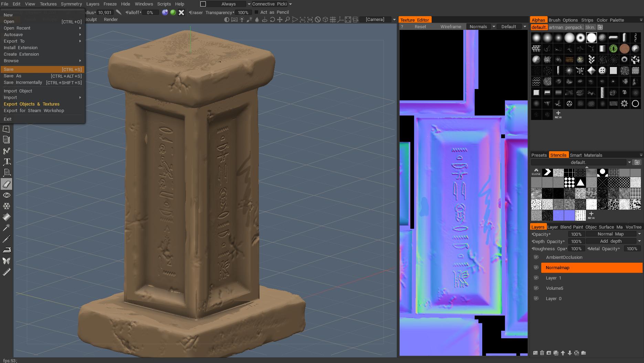Toggle visibility of AmbientOcclusion layer

coord(536,257)
